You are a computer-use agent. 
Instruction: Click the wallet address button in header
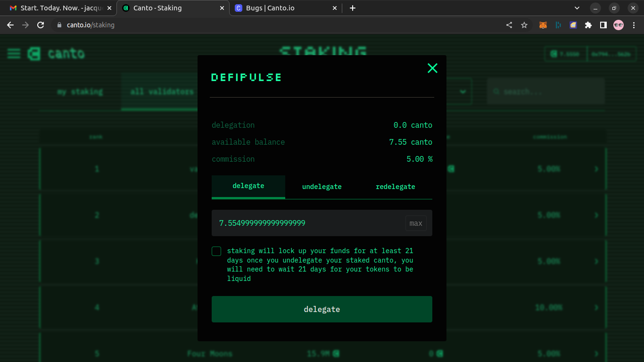(x=611, y=54)
